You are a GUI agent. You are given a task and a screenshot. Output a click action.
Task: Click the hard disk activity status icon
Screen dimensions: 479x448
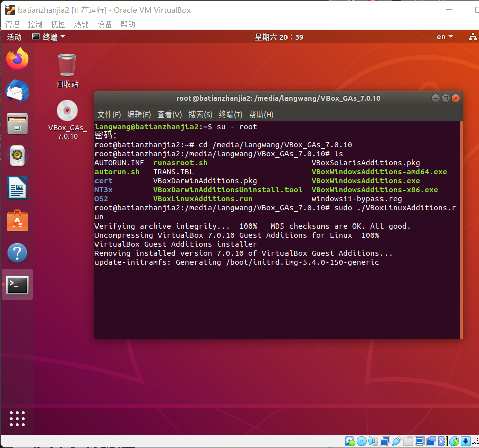coord(350,441)
